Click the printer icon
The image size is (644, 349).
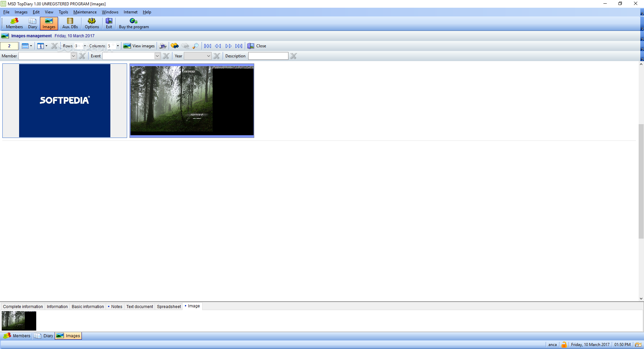pos(163,46)
